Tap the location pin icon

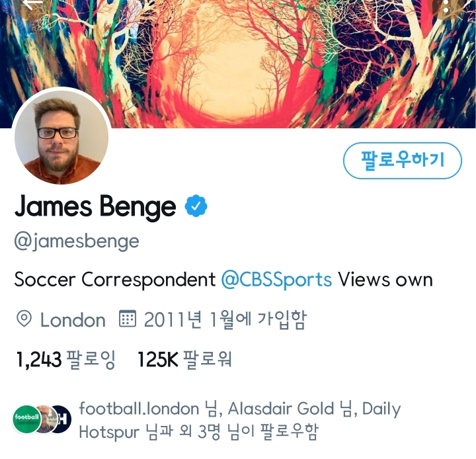[x=24, y=319]
